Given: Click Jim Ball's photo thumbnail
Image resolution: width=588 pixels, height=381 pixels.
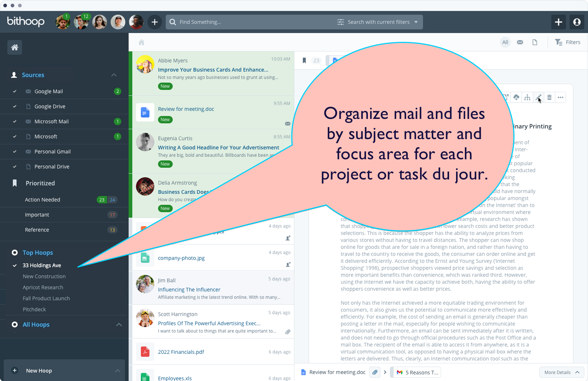Looking at the screenshot, I should coord(145,284).
